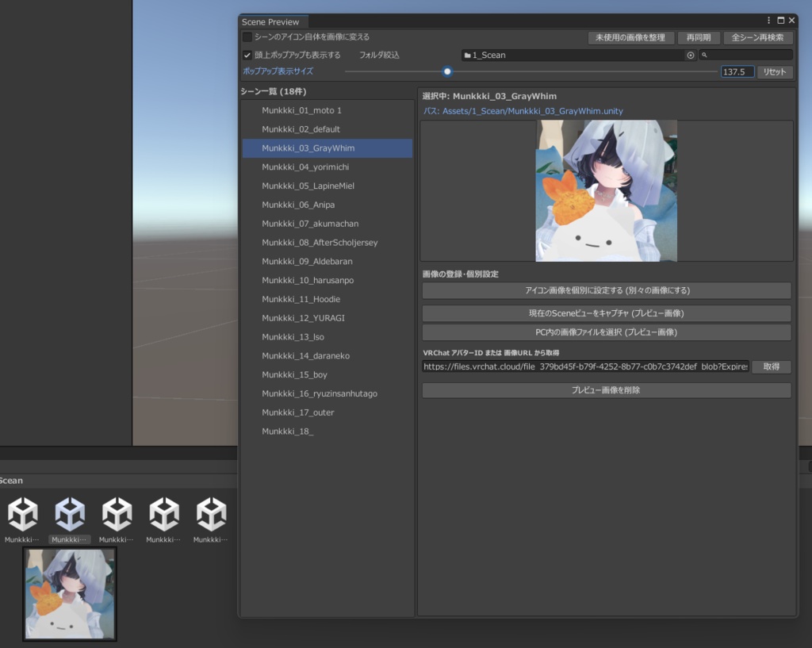Select Munkkki_17_outer in scene list
The image size is (812, 648).
pyautogui.click(x=327, y=413)
